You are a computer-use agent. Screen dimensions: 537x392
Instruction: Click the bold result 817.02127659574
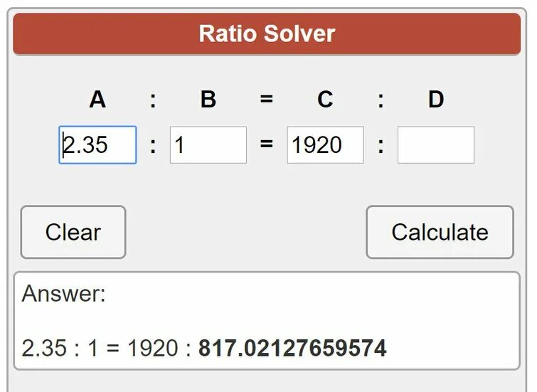tap(292, 348)
